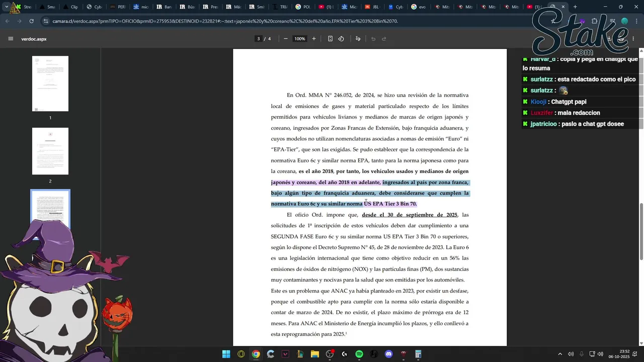Open the Windows Start menu
This screenshot has height=362, width=644.
pyautogui.click(x=226, y=354)
